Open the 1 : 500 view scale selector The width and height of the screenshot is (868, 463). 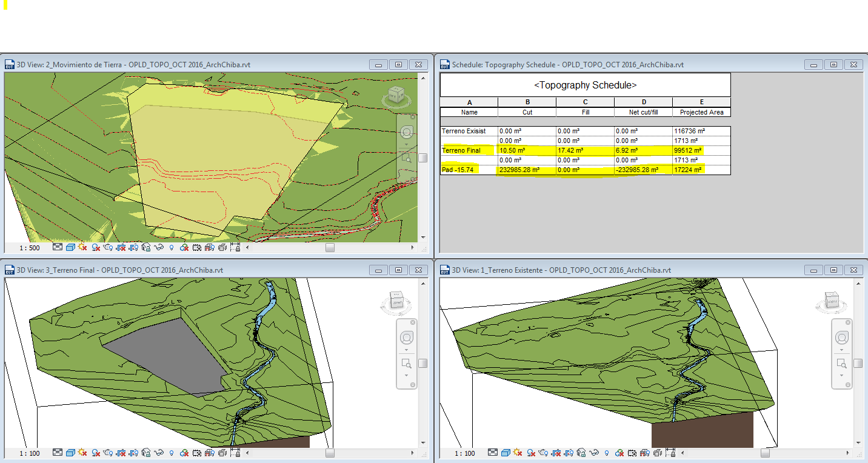(29, 247)
